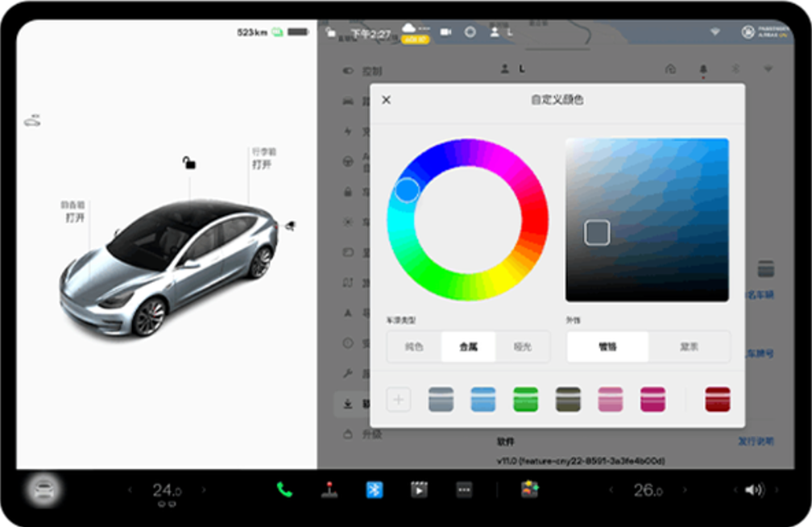Open the 控制 controls menu item
The width and height of the screenshot is (812, 527).
[x=362, y=71]
